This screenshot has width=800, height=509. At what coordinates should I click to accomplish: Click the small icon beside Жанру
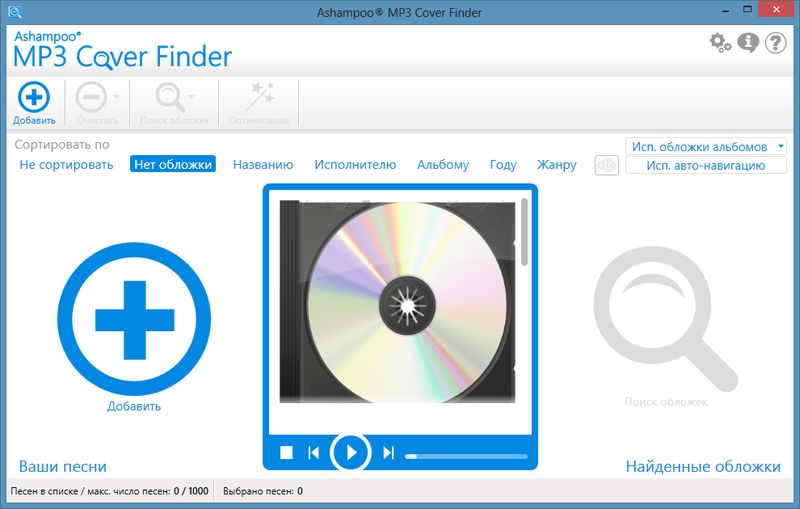pyautogui.click(x=606, y=165)
